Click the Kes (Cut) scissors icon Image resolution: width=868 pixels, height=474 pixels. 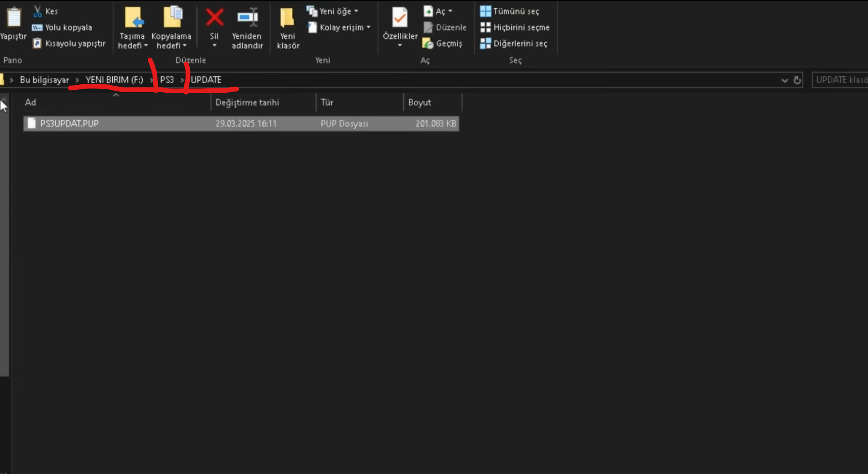click(37, 11)
